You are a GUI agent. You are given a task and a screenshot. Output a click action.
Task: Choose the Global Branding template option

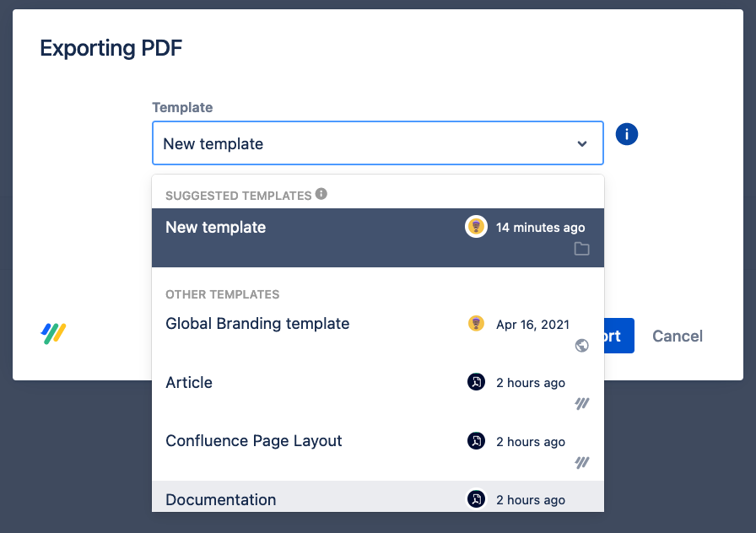click(257, 324)
